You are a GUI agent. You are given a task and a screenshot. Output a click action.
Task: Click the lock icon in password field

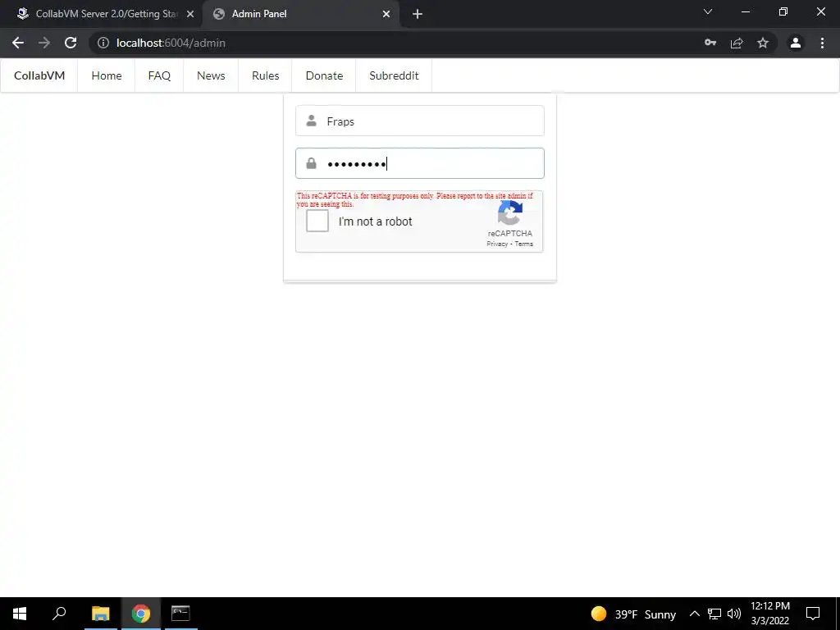311,163
